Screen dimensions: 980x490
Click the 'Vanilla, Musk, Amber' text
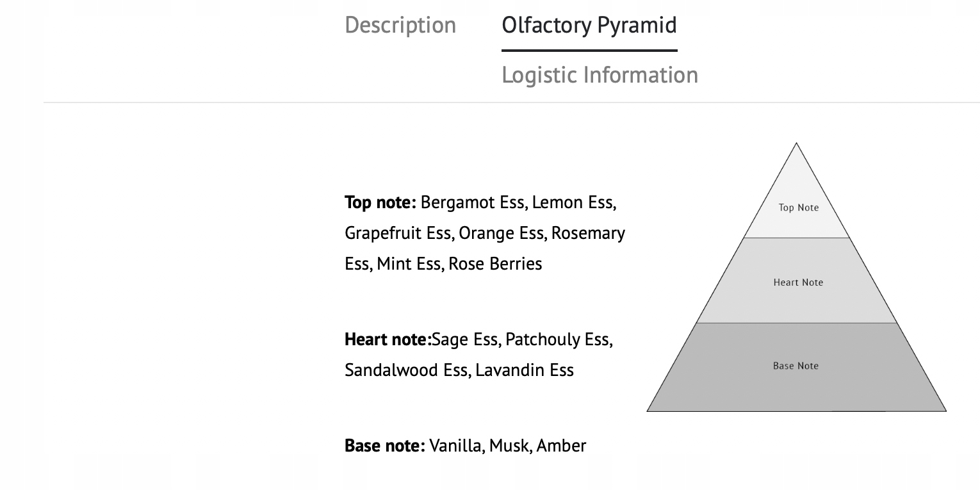pyautogui.click(x=507, y=446)
